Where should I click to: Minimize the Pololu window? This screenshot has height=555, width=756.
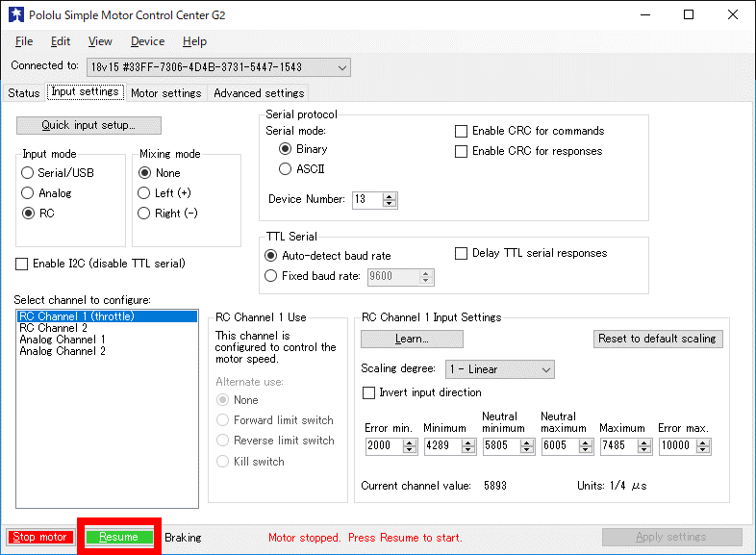point(645,15)
